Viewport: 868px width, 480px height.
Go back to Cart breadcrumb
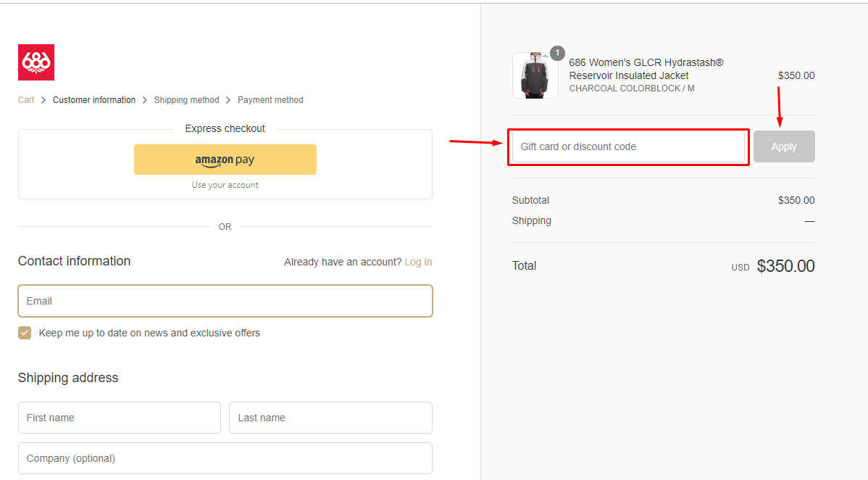(26, 100)
